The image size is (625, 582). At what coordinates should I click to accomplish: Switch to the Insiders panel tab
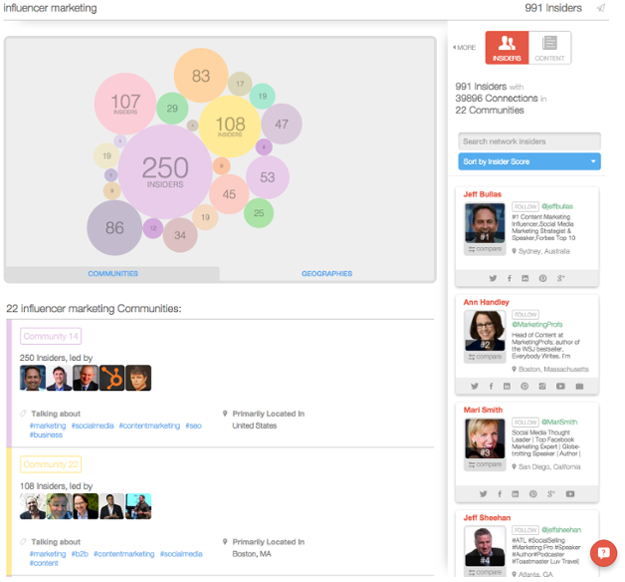(507, 47)
